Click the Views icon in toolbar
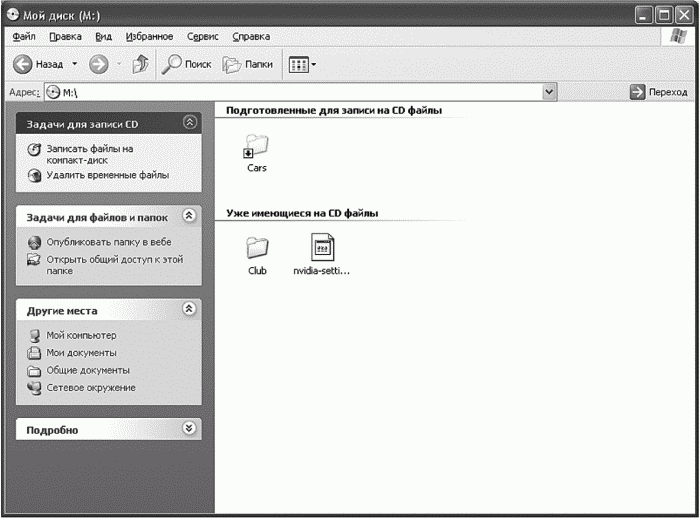Screen dimensions: 700x518 tap(298, 65)
